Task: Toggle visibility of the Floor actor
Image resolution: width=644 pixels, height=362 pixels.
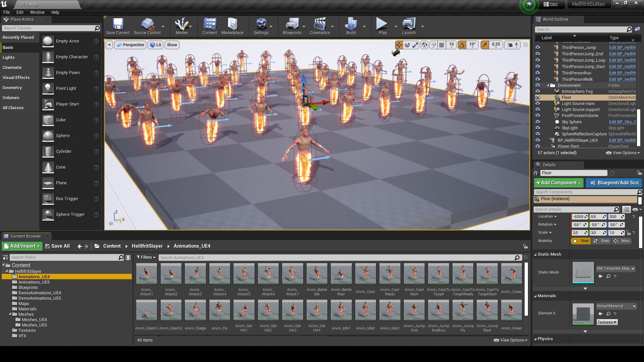Action: point(538,98)
